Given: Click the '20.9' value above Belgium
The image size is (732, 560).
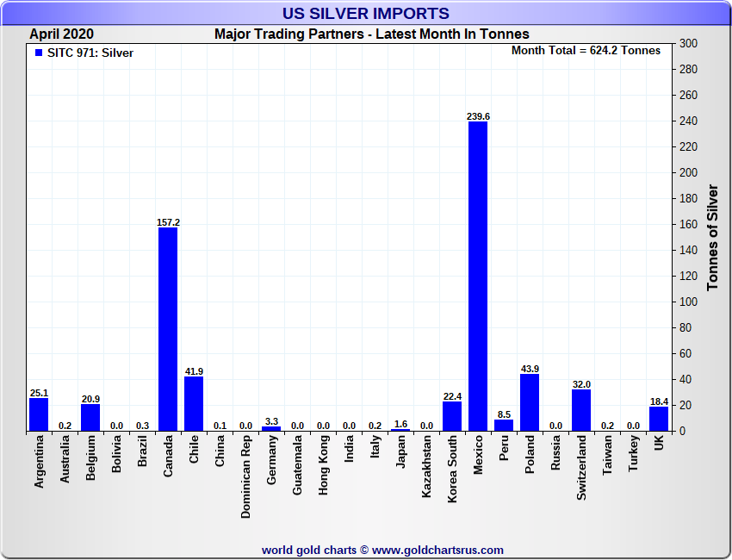Looking at the screenshot, I should click(x=90, y=399).
